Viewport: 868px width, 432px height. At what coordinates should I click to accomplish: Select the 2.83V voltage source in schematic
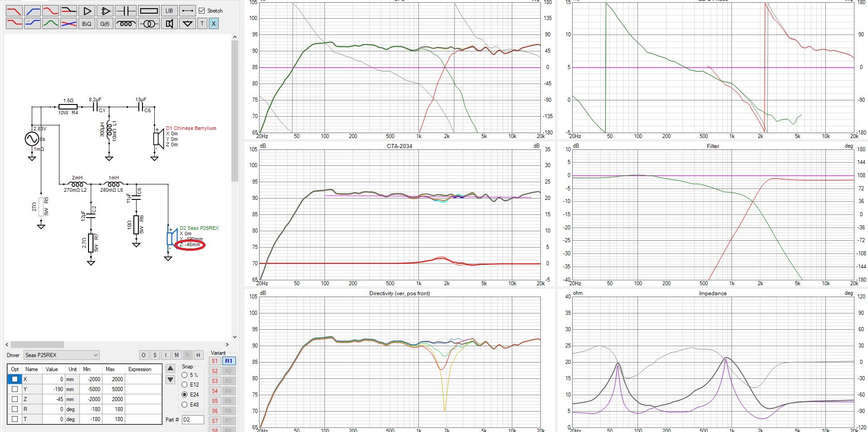pos(32,139)
